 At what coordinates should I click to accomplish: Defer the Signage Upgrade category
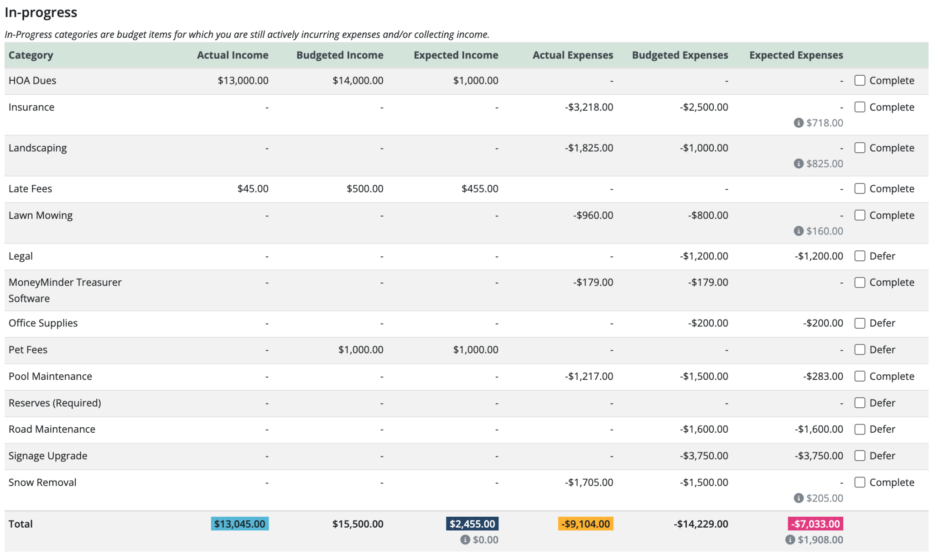point(860,456)
